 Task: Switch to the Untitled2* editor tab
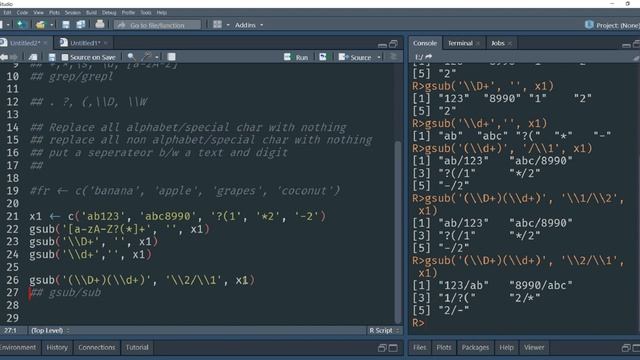coord(24,43)
